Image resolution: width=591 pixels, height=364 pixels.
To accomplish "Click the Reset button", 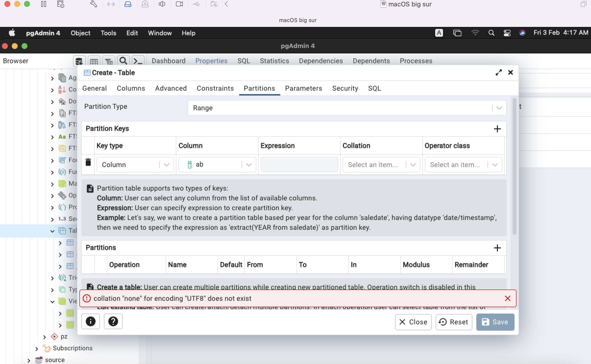I will click(x=453, y=322).
